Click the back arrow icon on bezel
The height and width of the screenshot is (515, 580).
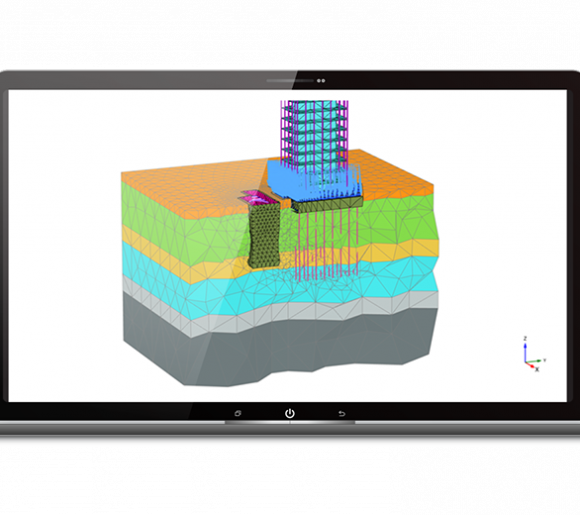(x=342, y=414)
